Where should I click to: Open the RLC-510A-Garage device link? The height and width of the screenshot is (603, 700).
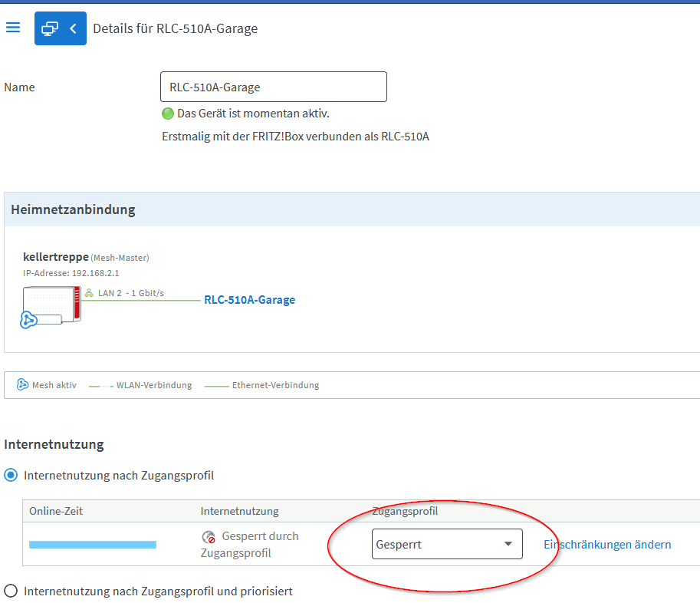[249, 300]
